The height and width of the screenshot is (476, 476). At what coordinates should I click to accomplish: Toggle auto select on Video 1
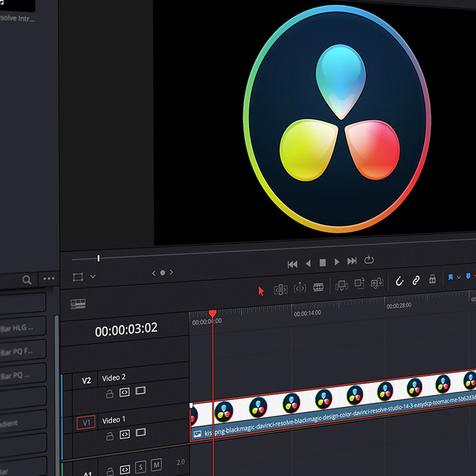[x=125, y=434]
